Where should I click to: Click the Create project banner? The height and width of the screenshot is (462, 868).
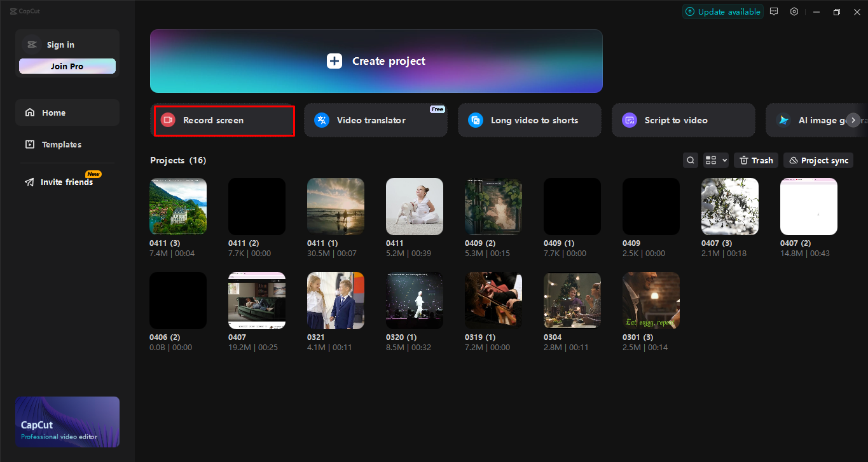(376, 61)
